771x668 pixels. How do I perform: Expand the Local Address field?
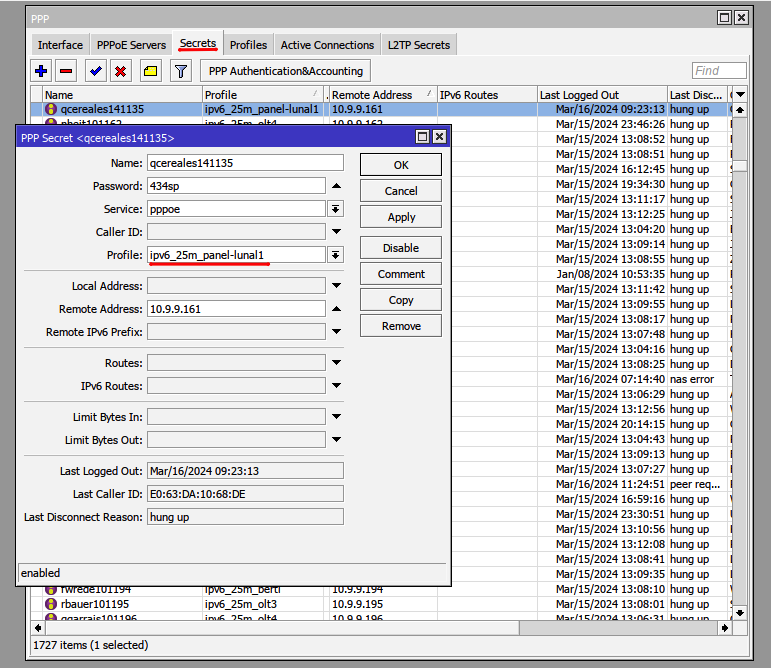[336, 286]
